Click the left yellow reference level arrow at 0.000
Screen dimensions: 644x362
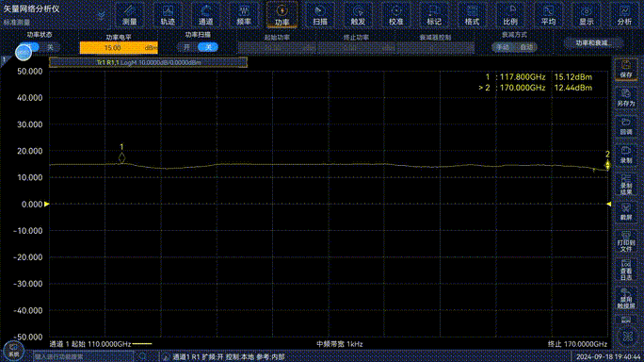click(x=47, y=204)
